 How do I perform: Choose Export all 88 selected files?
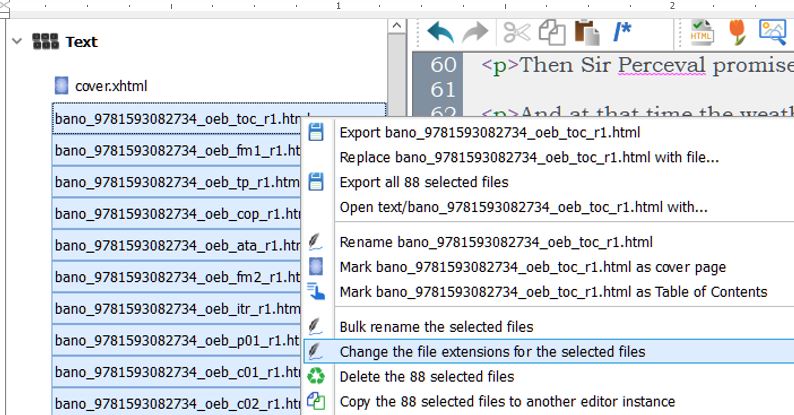[x=548, y=182]
